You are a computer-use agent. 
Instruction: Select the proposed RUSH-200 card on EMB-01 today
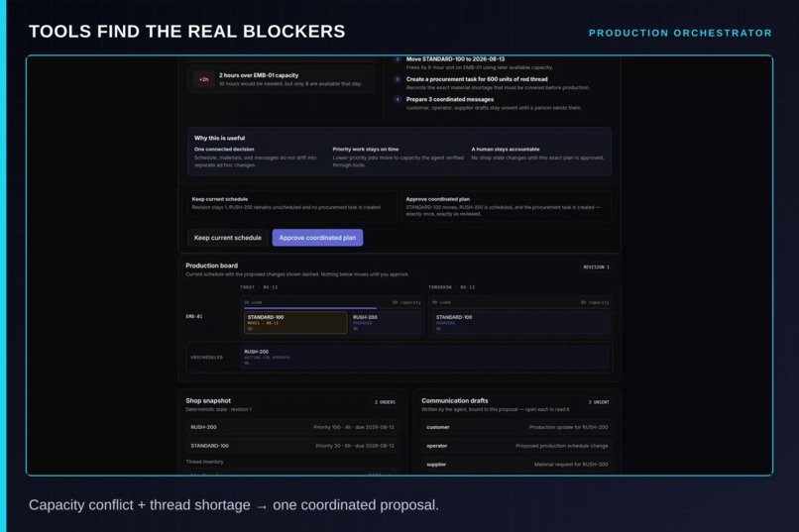pos(386,323)
